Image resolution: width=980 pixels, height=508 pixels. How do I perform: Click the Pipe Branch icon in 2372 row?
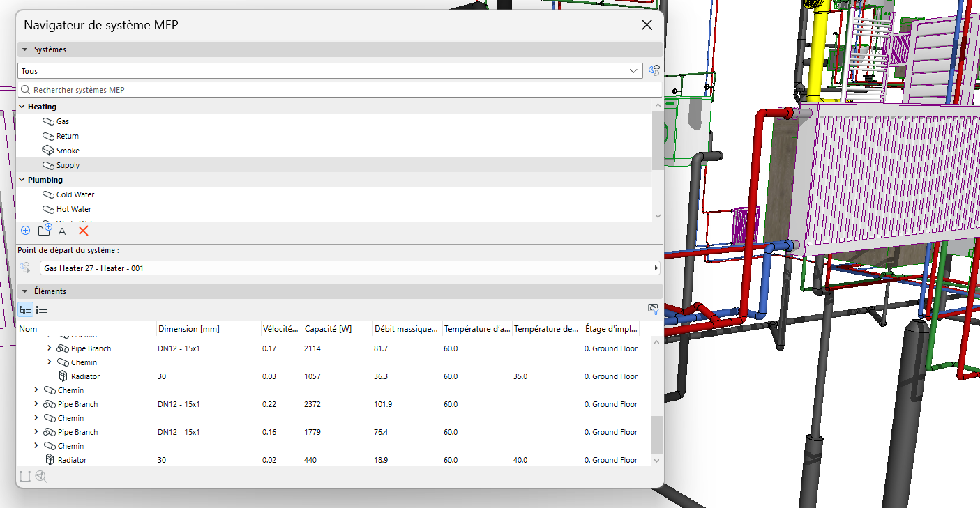(x=50, y=404)
